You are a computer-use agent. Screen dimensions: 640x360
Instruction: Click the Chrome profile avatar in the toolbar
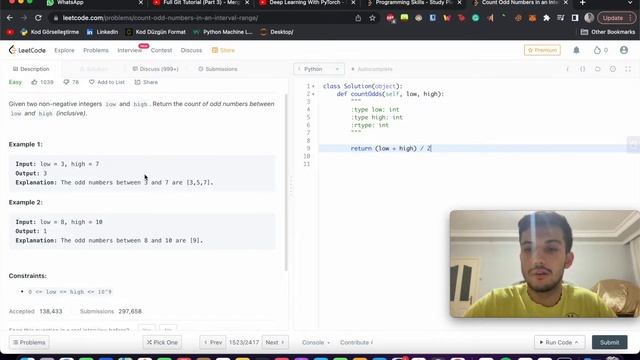point(589,18)
